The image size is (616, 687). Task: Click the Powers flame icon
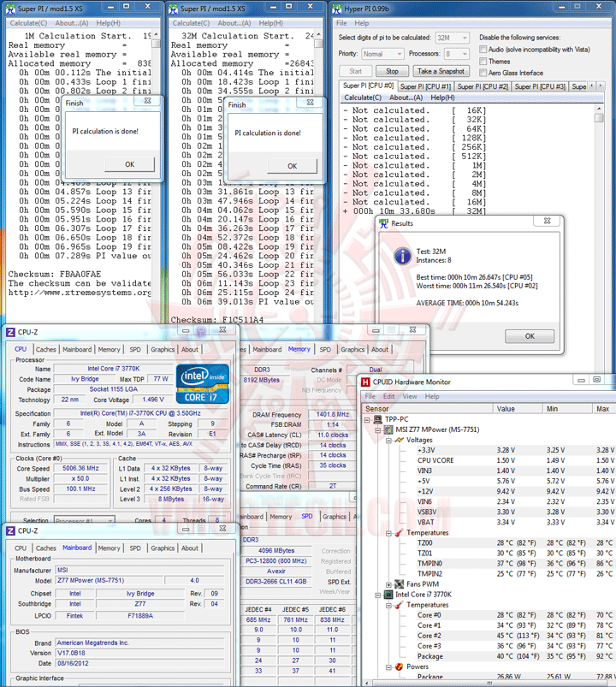click(x=399, y=666)
